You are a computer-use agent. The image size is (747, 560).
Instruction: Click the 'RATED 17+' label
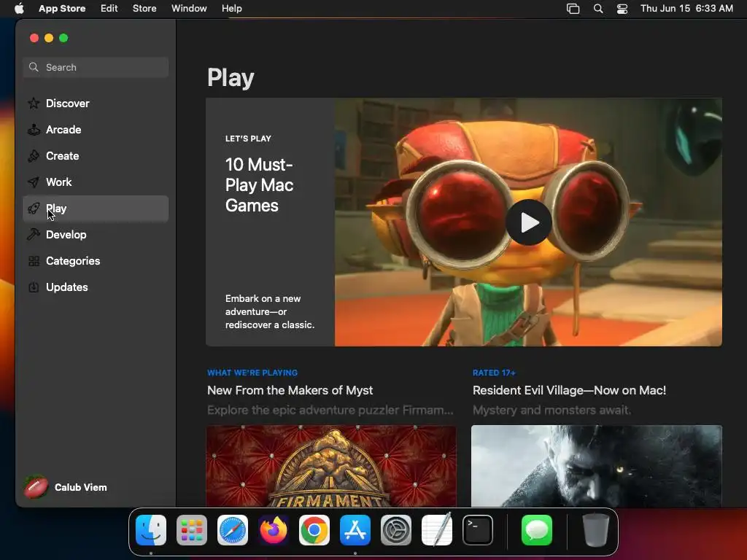(x=494, y=373)
